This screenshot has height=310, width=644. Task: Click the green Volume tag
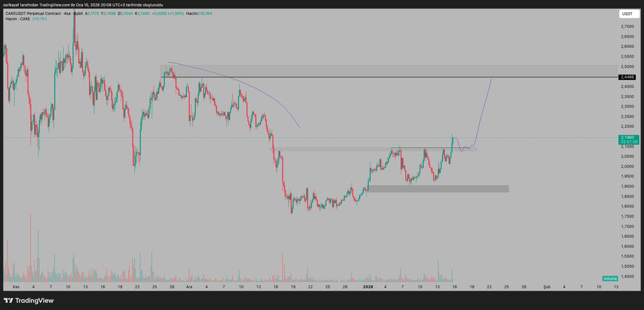point(609,279)
